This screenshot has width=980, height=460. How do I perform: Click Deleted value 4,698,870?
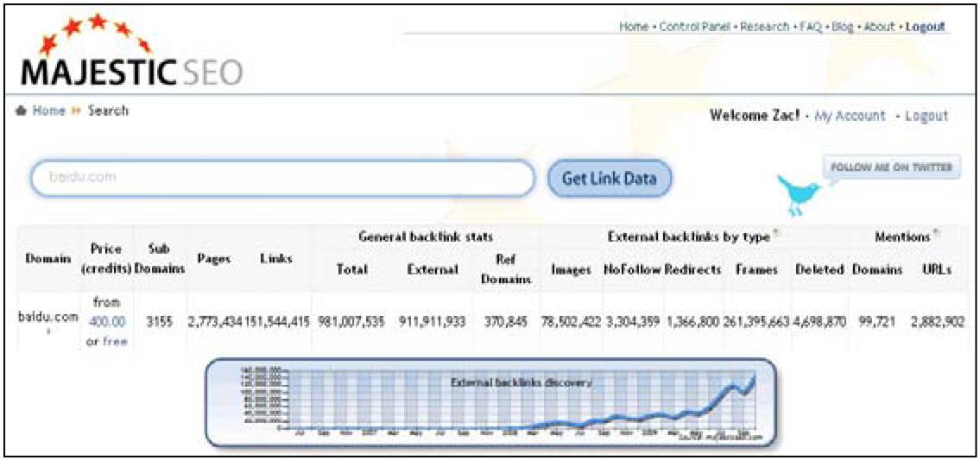click(819, 323)
